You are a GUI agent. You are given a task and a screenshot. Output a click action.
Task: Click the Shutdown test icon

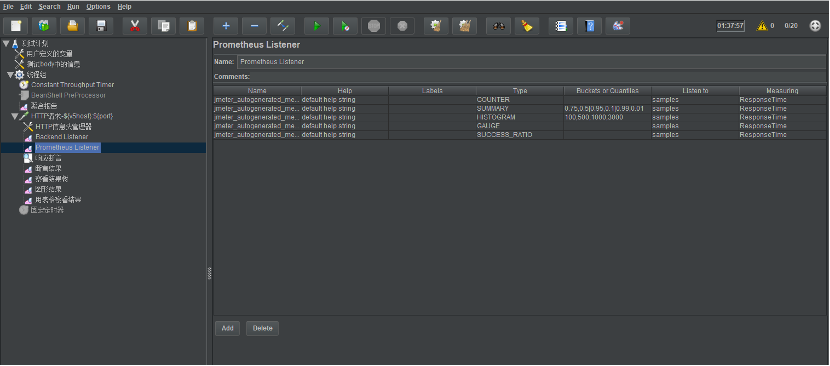point(402,26)
